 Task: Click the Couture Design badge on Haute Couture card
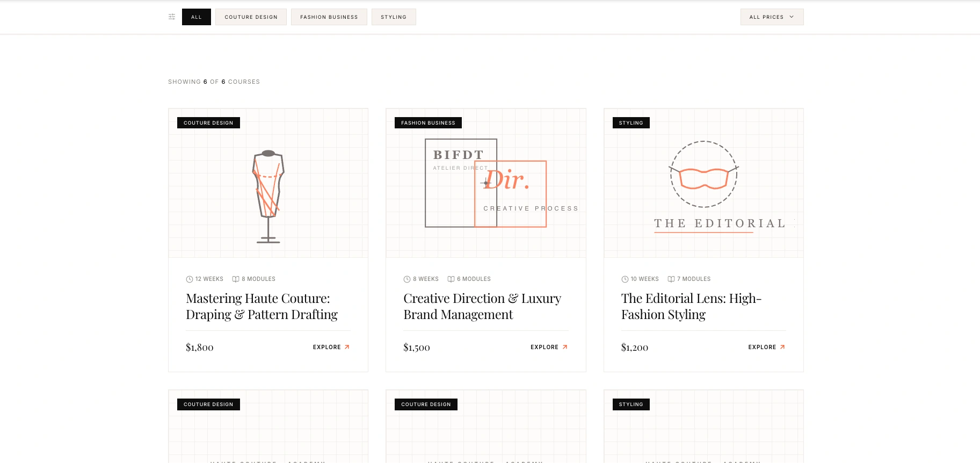[208, 123]
